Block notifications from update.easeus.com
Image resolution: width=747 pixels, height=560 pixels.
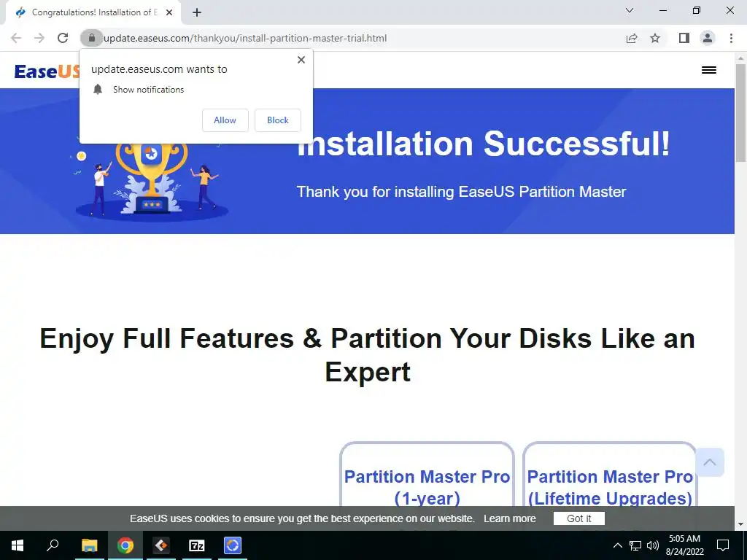(x=278, y=120)
